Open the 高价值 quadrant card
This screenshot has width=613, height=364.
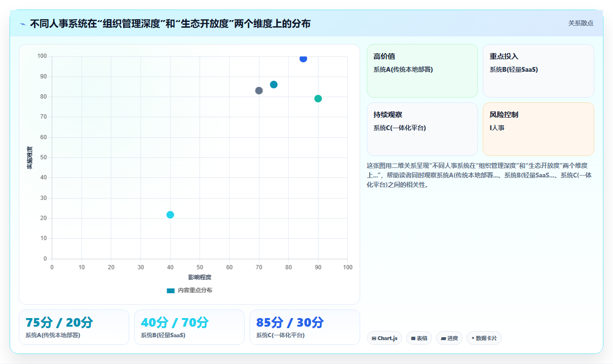(422, 71)
